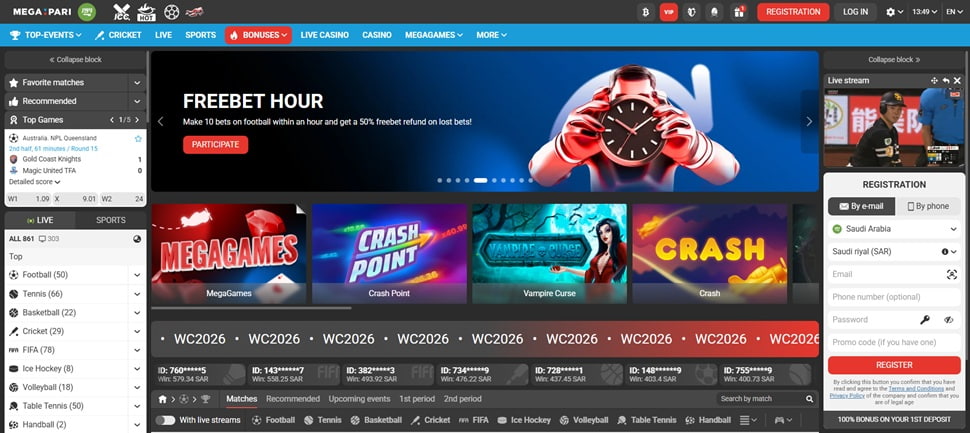Bet on W2 odds 24
The width and height of the screenshot is (970, 433).
click(122, 199)
